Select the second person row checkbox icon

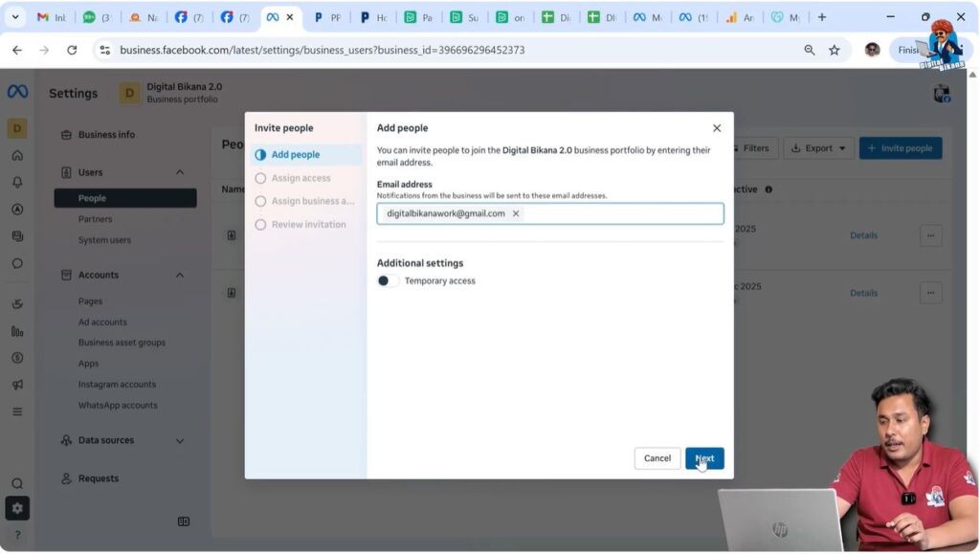coord(232,293)
